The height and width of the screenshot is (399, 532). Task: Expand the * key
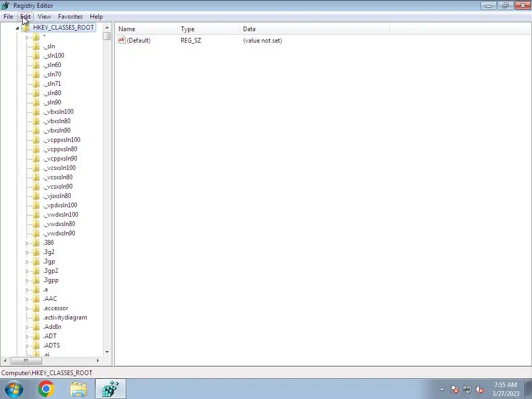[x=27, y=37]
